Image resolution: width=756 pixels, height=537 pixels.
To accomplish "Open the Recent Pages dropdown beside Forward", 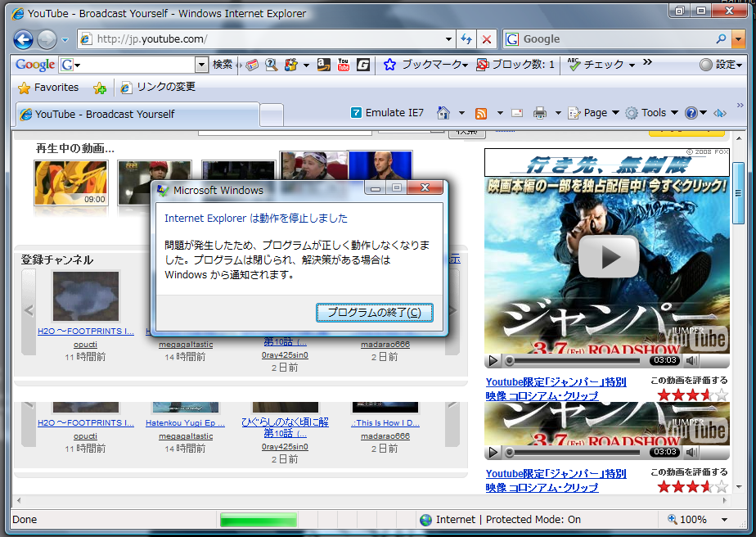I will (x=65, y=40).
